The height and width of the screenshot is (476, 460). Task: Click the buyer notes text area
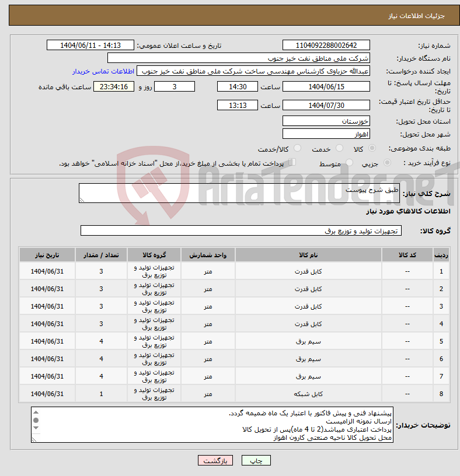pyautogui.click(x=212, y=425)
